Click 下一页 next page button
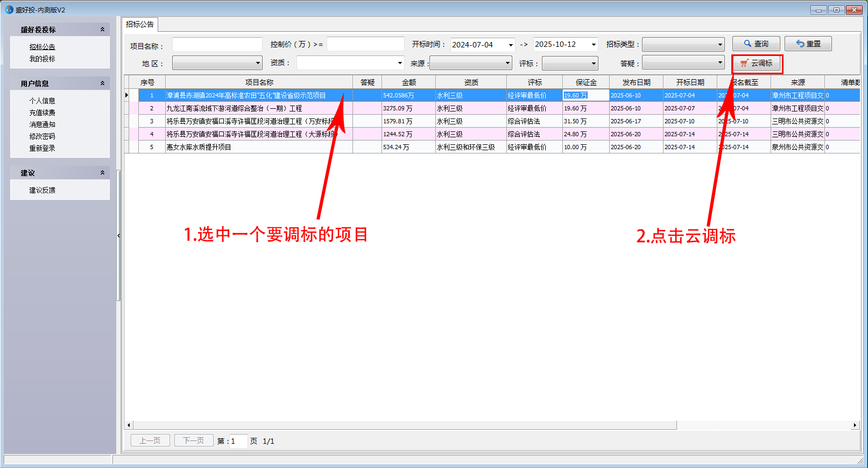The image size is (868, 468). click(x=194, y=441)
